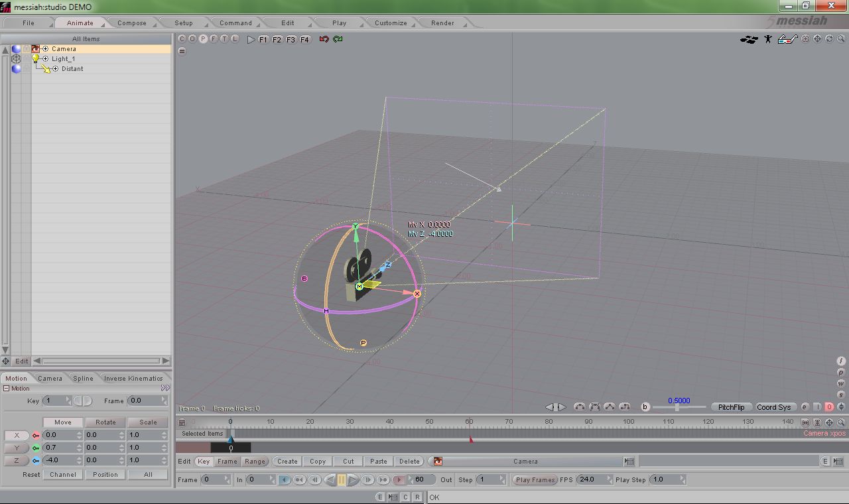Image resolution: width=849 pixels, height=504 pixels.
Task: Click the Reset Position button
Action: pos(105,475)
